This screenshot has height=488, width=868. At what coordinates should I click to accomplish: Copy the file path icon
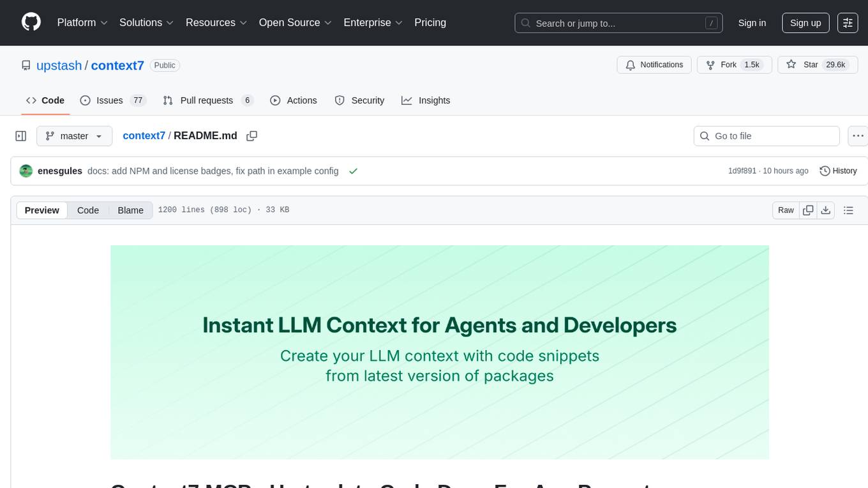252,135
